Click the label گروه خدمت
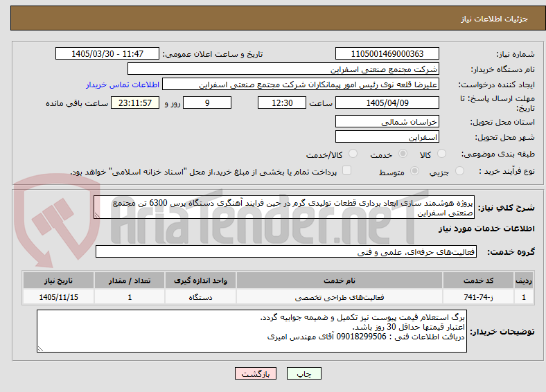This screenshot has height=392, width=546. (x=511, y=252)
